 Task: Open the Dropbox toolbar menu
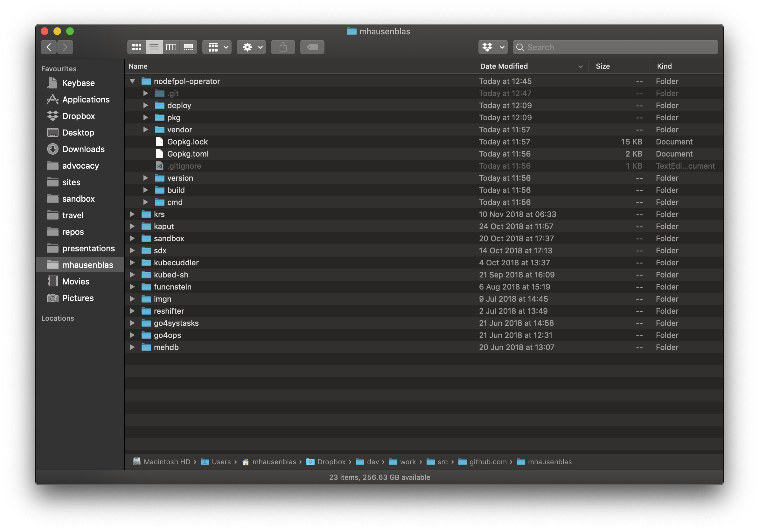(x=492, y=47)
